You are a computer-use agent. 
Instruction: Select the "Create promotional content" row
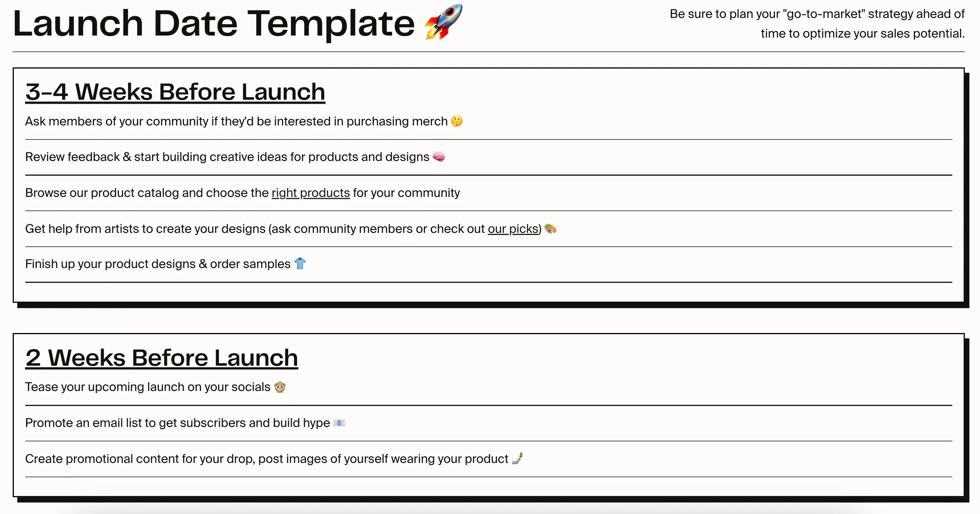click(266, 459)
